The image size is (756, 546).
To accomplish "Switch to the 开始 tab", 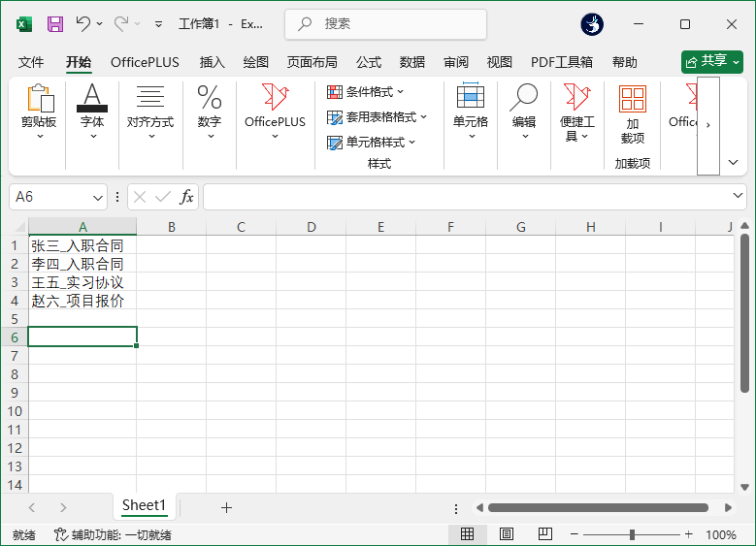I will tap(79, 62).
